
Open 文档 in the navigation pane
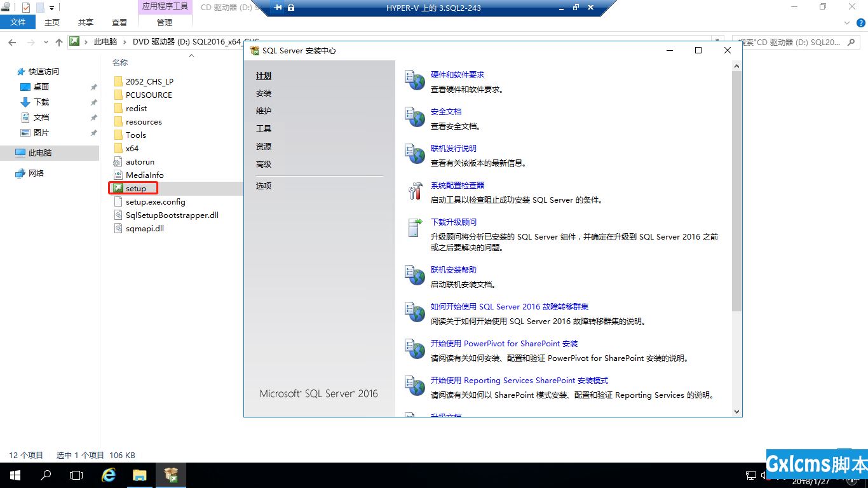point(41,118)
